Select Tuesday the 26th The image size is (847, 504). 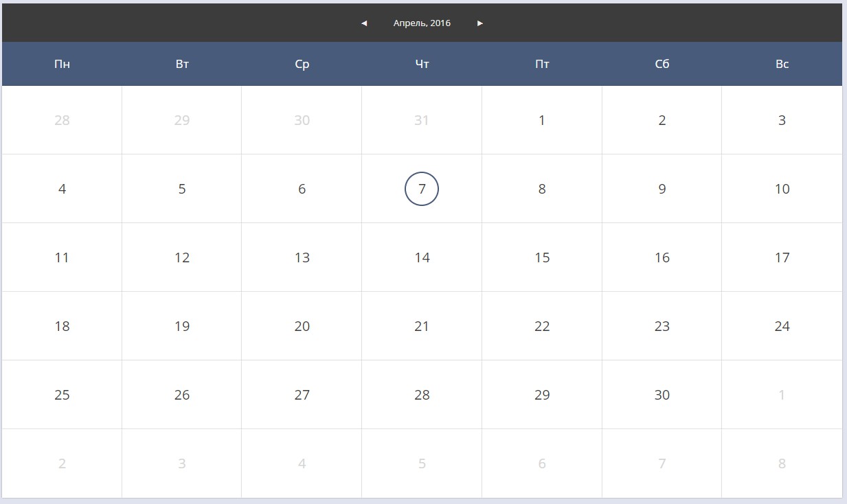tap(182, 395)
